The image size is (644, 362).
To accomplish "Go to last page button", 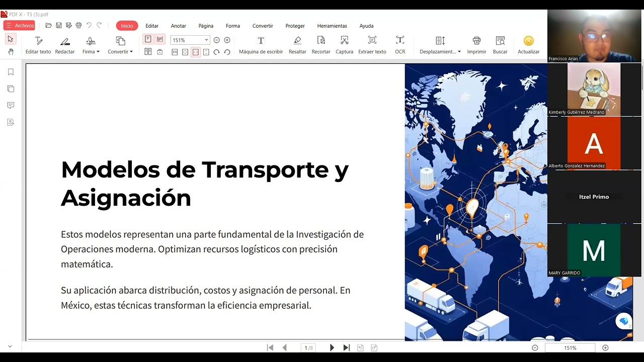I will tap(346, 347).
